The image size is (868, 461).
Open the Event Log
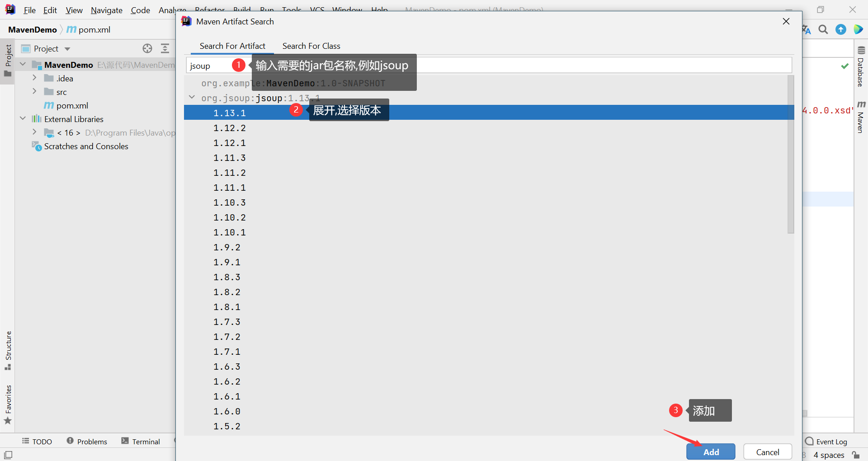tap(826, 442)
